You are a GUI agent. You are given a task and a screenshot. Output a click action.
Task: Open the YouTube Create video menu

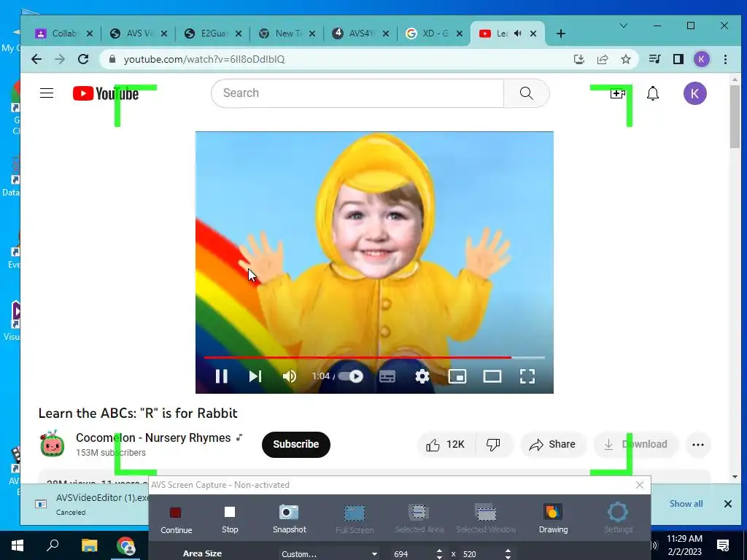[617, 93]
